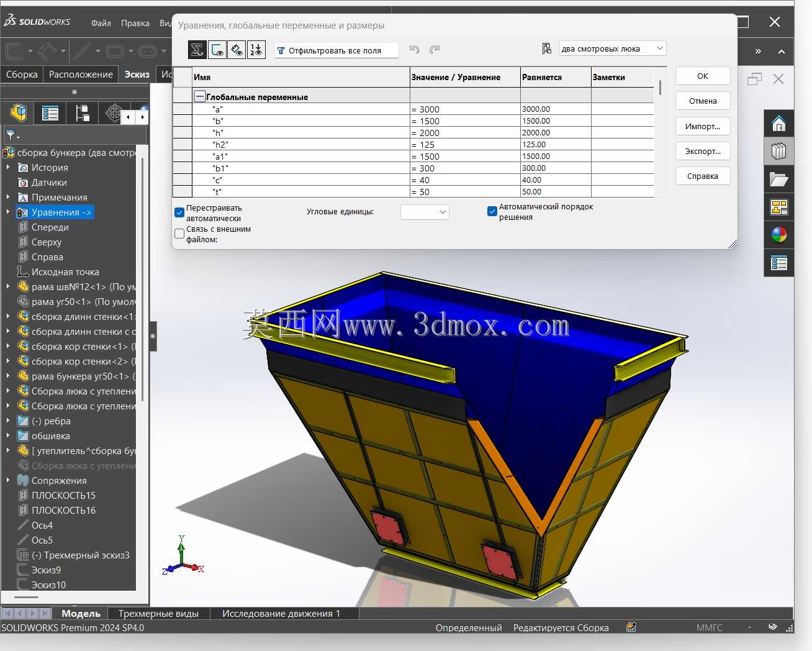The width and height of the screenshot is (812, 651).
Task: Select the Equation View sigma icon
Action: (197, 50)
